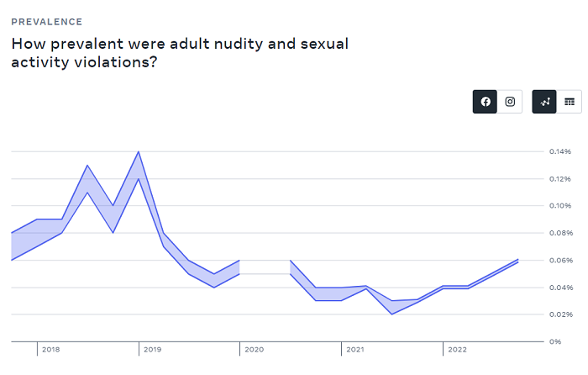Click the 0.14% peak point at 2019
This screenshot has width=588, height=375.
139,151
